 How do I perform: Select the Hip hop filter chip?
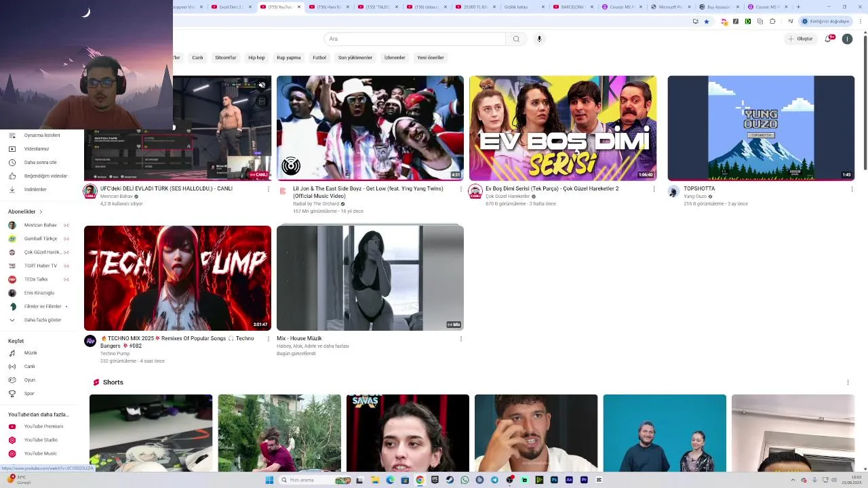pos(256,58)
